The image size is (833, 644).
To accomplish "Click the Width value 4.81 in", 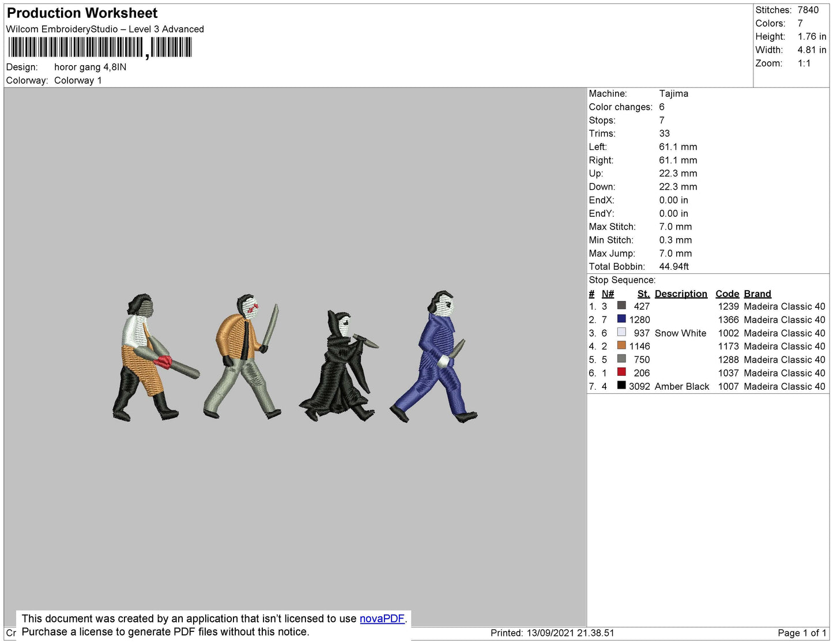I will pyautogui.click(x=812, y=50).
